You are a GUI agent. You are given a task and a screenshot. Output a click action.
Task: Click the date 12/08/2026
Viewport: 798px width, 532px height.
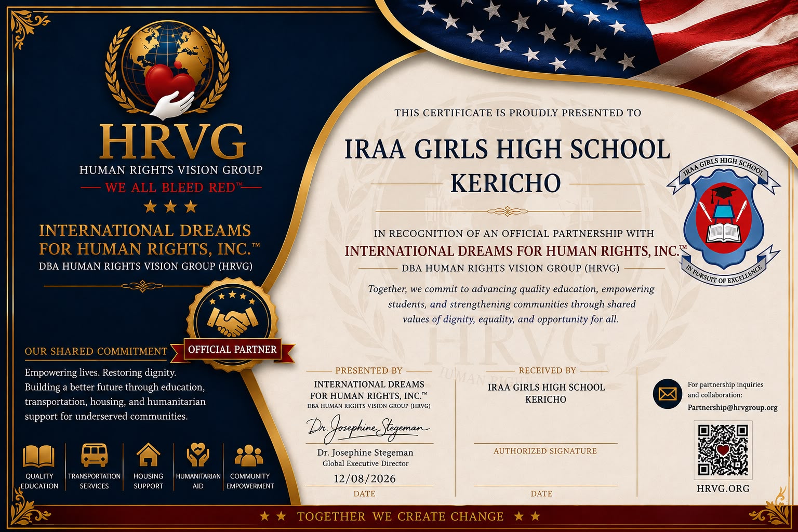click(x=365, y=478)
